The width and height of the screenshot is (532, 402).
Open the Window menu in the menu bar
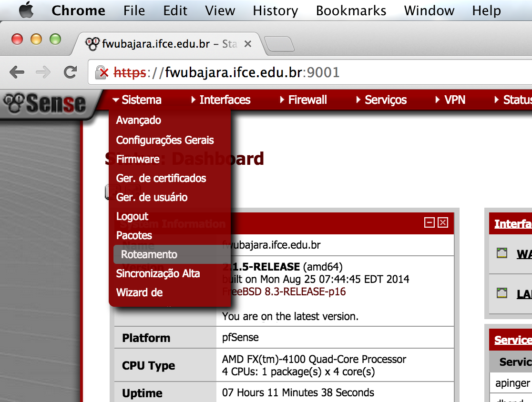pyautogui.click(x=429, y=10)
